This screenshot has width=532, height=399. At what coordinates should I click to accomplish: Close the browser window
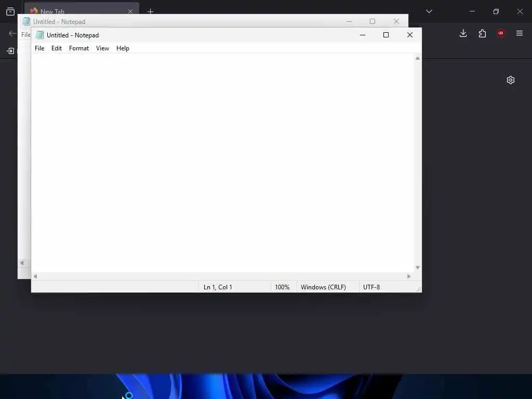click(520, 11)
